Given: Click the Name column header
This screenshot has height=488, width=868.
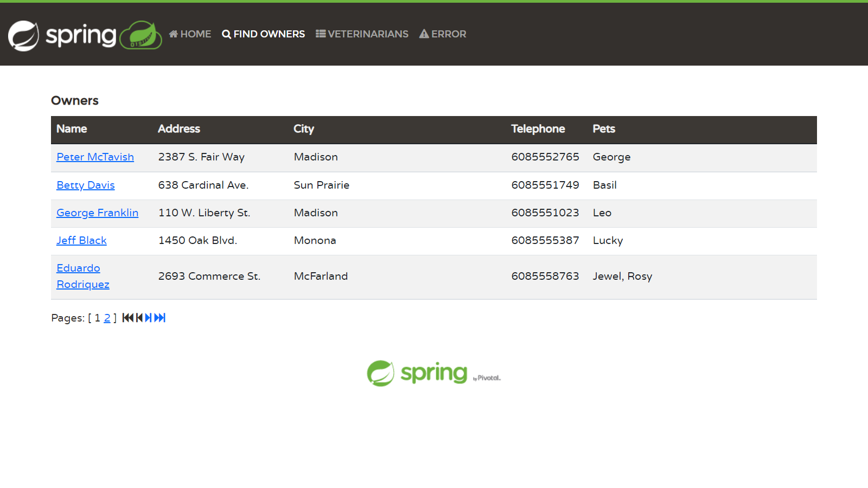Looking at the screenshot, I should (x=72, y=129).
